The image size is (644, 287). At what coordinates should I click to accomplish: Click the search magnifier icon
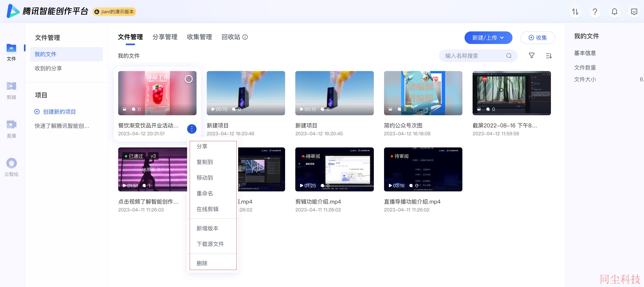(509, 56)
